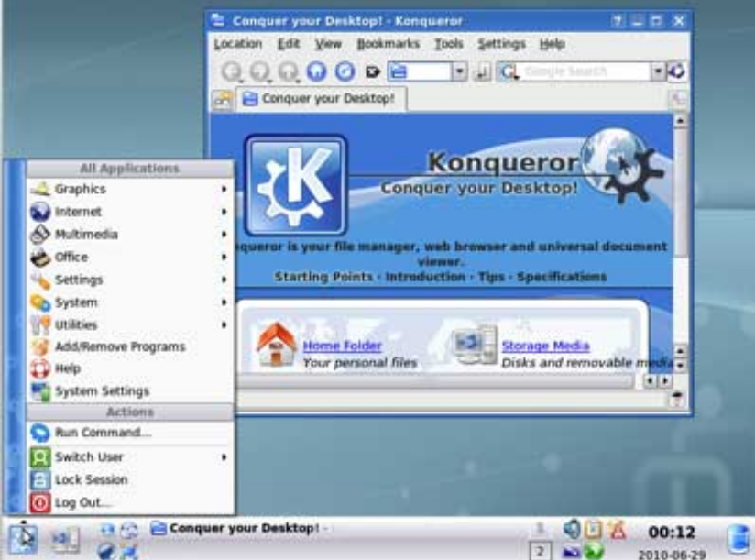Click the scroll-right arrow of the horizontal scrollbar
The width and height of the screenshot is (755, 560).
665,381
